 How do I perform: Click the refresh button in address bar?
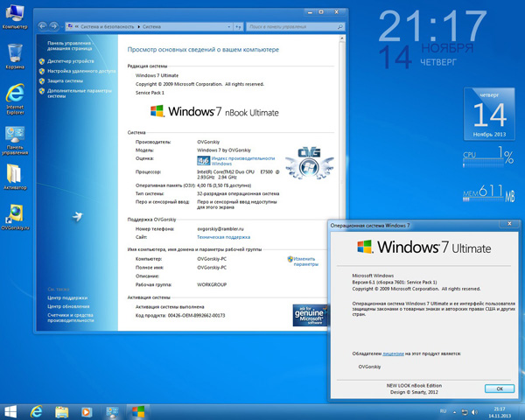[x=238, y=27]
